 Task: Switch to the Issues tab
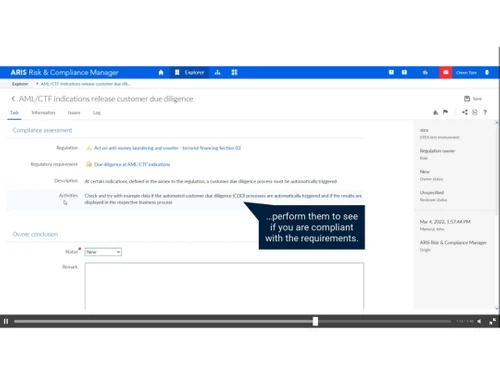[x=74, y=113]
